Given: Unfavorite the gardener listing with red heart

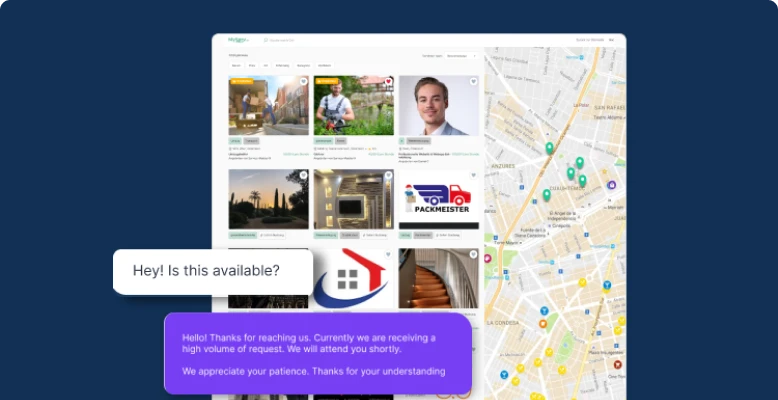Looking at the screenshot, I should pos(389,81).
